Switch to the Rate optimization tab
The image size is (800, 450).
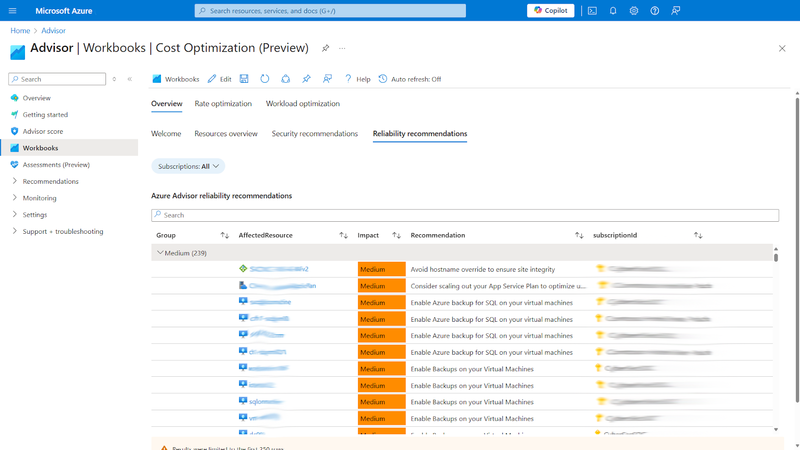click(223, 104)
